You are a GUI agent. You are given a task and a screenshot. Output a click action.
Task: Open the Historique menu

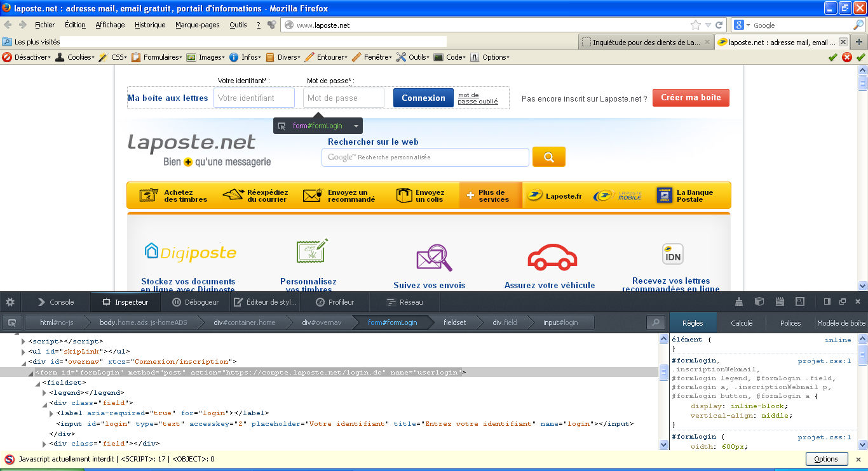(x=150, y=25)
